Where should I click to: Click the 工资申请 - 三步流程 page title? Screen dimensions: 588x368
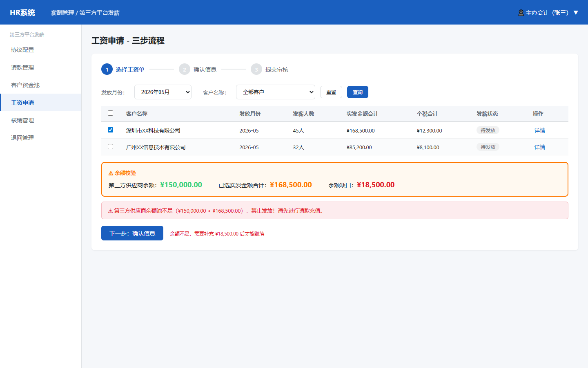[128, 40]
